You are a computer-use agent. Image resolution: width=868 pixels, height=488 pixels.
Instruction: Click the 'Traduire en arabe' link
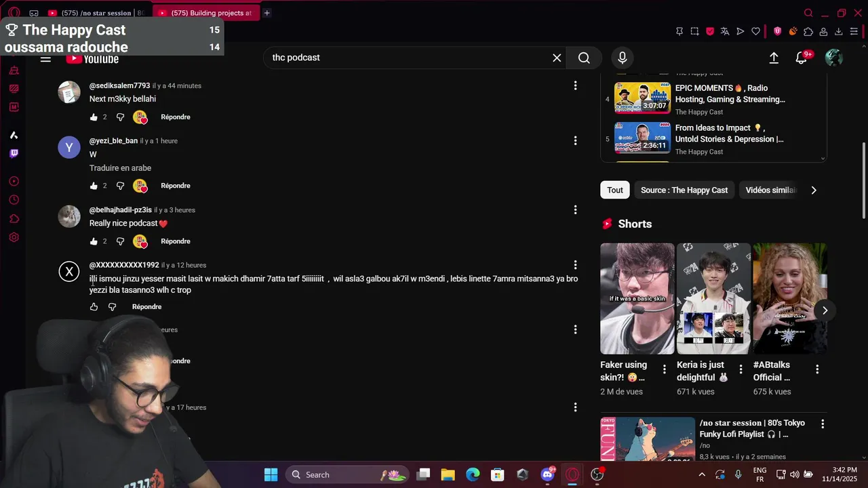[120, 168]
